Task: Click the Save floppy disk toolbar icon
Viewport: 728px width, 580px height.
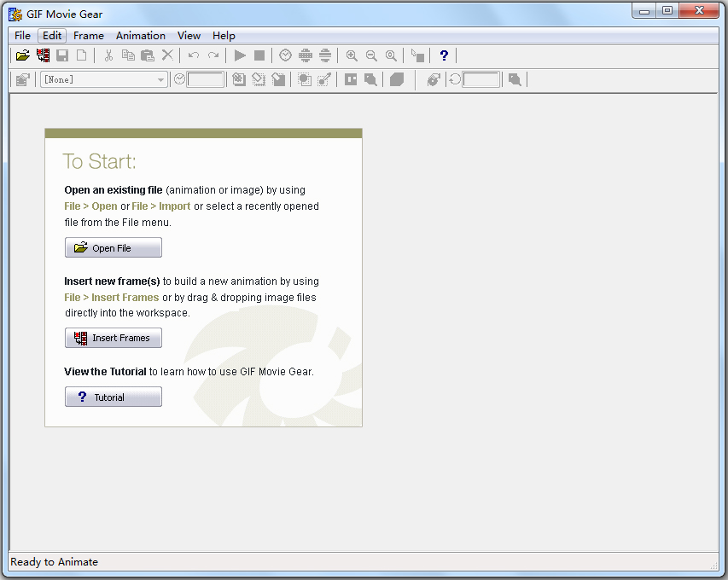Action: [62, 55]
